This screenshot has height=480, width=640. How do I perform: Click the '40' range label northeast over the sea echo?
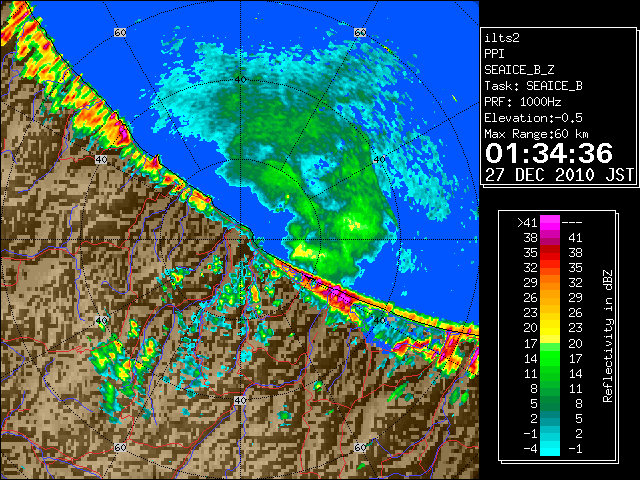[379, 160]
